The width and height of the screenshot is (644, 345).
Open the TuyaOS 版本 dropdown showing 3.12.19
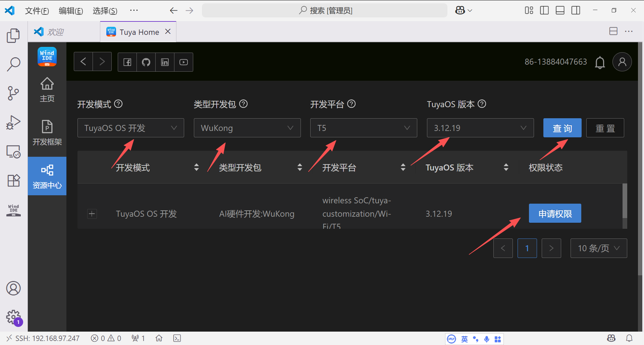[480, 128]
